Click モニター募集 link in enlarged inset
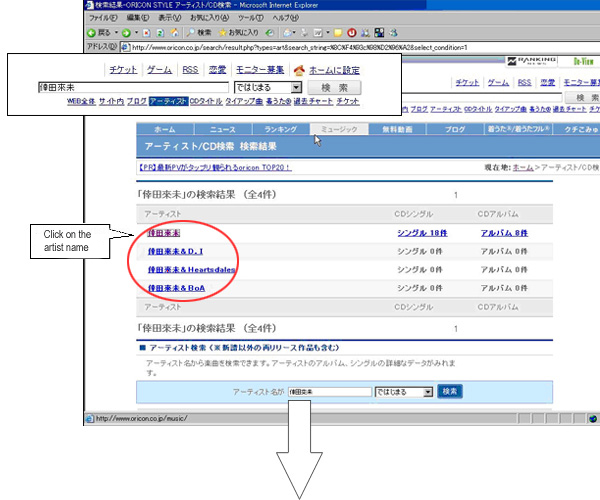This screenshot has width=600, height=500. (260, 70)
